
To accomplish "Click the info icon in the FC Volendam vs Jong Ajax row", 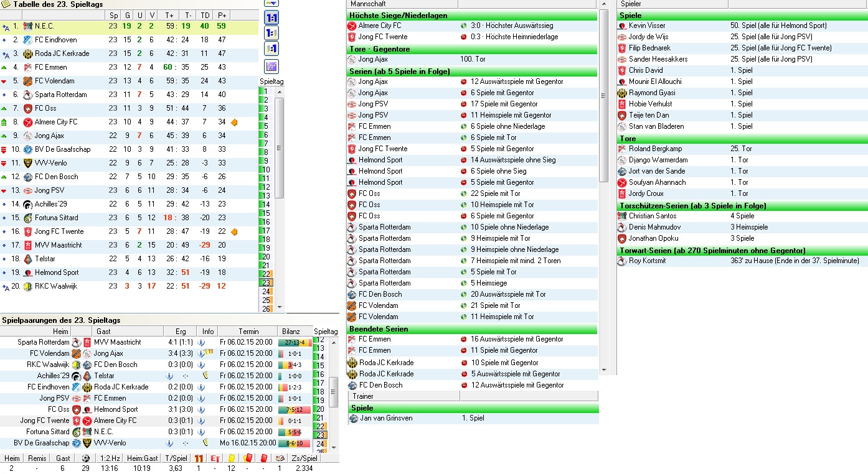I will 202,353.
